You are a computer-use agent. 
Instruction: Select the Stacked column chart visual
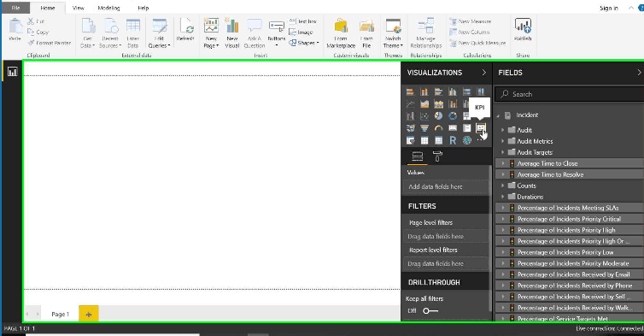424,91
